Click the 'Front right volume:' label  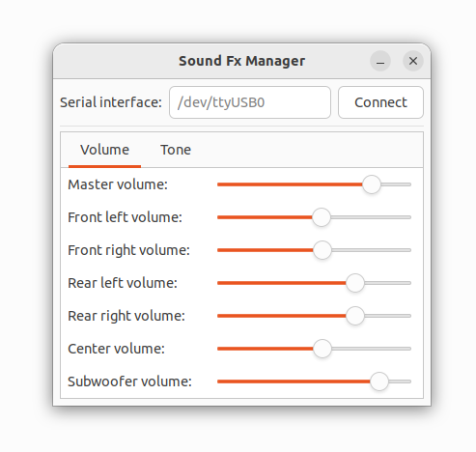(128, 250)
